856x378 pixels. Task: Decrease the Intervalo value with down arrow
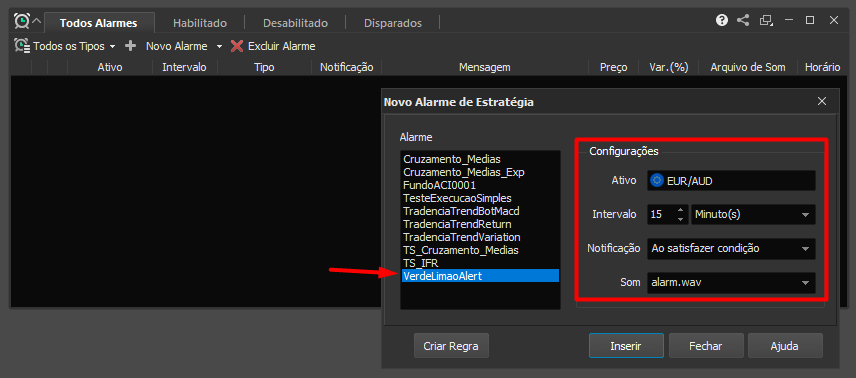click(x=680, y=220)
